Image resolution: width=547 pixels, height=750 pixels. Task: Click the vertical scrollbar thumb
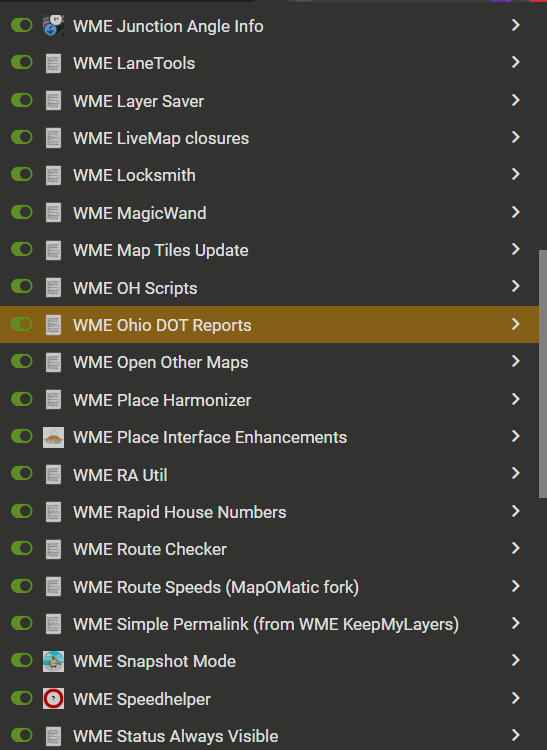pyautogui.click(x=543, y=374)
